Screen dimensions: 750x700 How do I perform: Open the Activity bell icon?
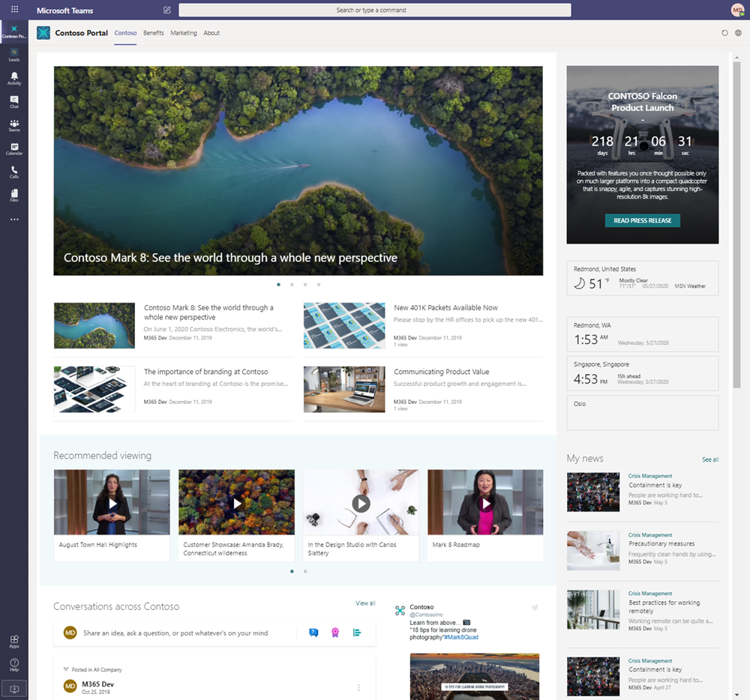[13, 79]
